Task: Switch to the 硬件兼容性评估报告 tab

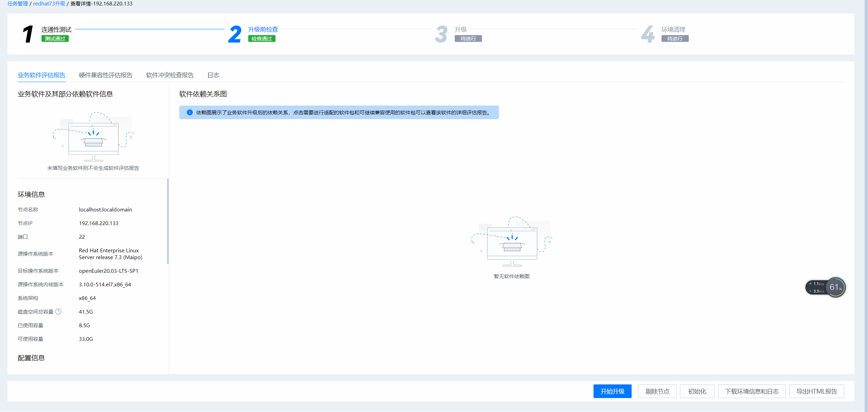Action: pyautogui.click(x=105, y=75)
